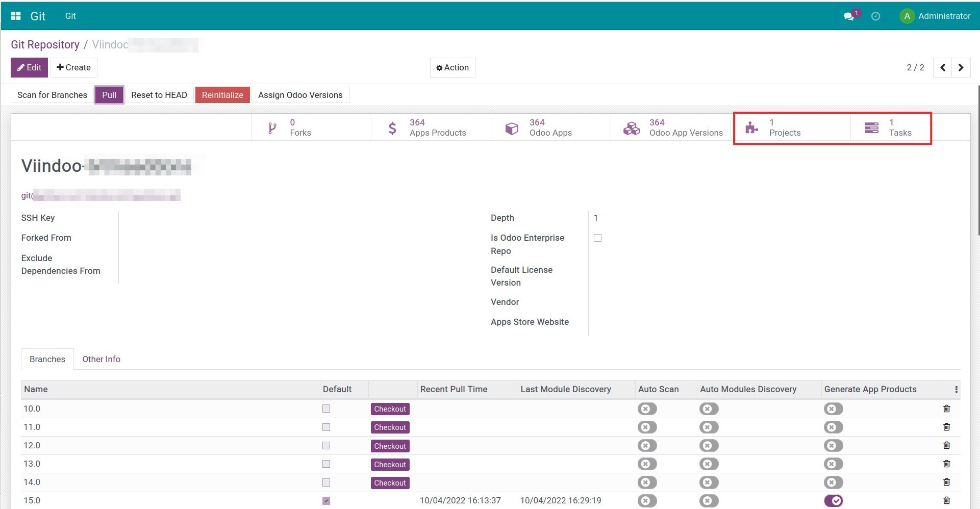Open the apps grid menu icon
Viewport: 980px width, 509px height.
pos(16,16)
